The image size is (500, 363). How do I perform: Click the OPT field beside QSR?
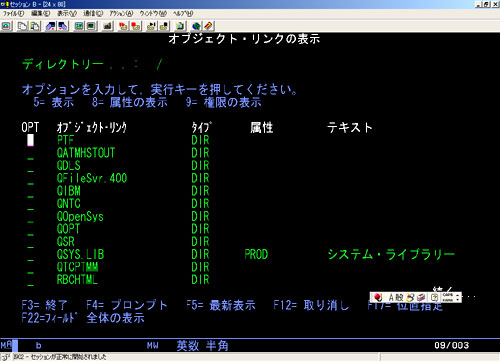pyautogui.click(x=30, y=242)
